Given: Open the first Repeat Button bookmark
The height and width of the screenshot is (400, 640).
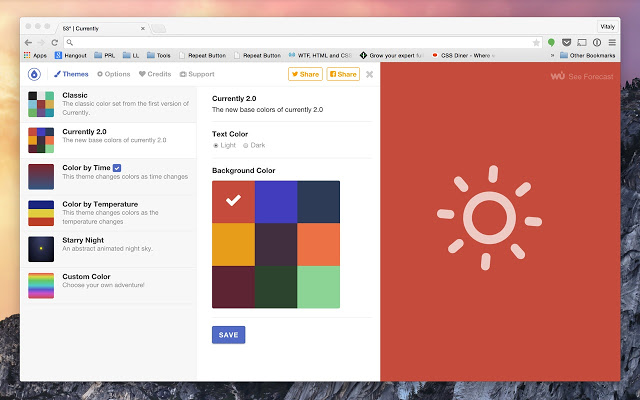Looking at the screenshot, I should click(202, 55).
